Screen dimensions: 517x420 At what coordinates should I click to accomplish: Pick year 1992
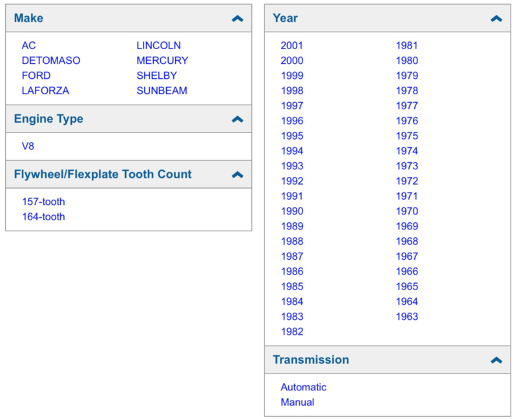(292, 181)
